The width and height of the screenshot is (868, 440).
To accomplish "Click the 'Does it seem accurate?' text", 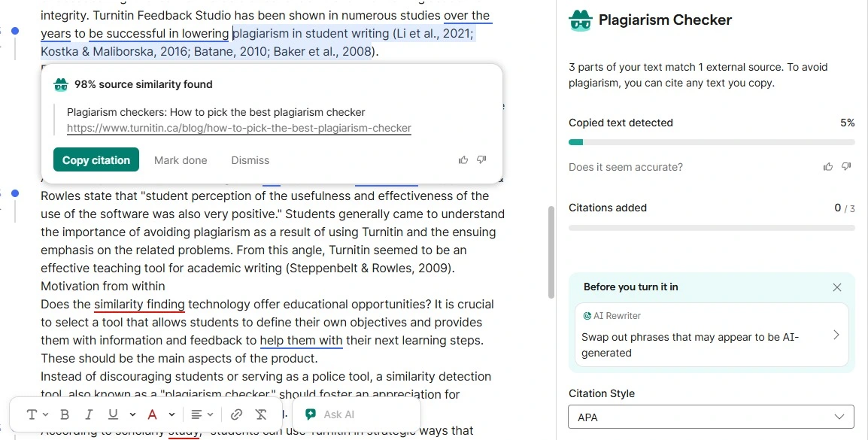I will (626, 167).
